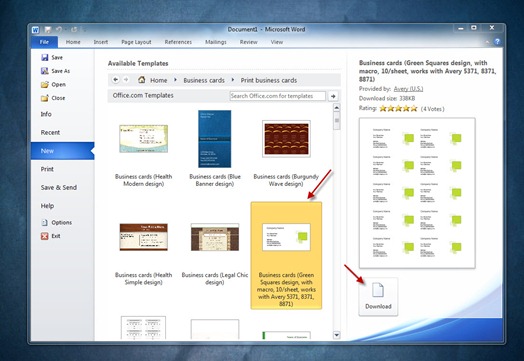The height and width of the screenshot is (361, 524).
Task: Click the Undo icon in Quick Access Toolbar
Action: (x=59, y=29)
